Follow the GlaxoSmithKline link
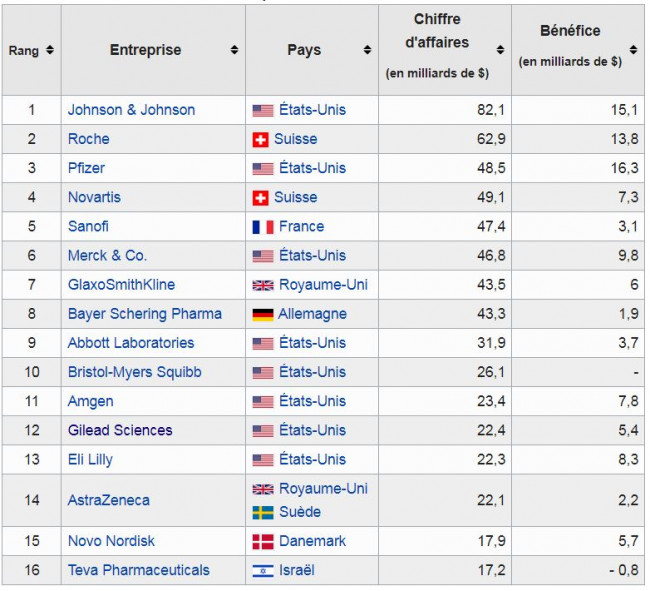 click(121, 285)
